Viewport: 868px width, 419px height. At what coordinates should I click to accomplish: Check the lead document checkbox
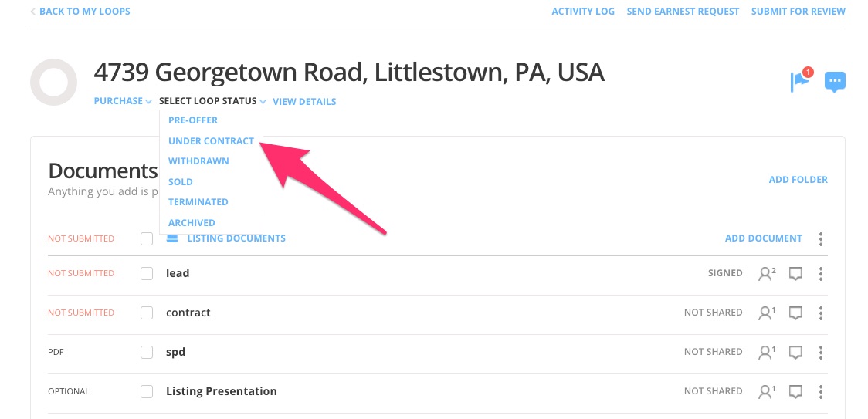147,273
